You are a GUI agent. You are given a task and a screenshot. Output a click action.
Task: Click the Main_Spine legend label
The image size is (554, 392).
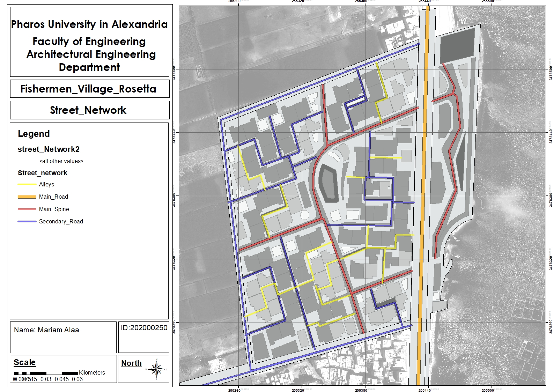tap(54, 209)
